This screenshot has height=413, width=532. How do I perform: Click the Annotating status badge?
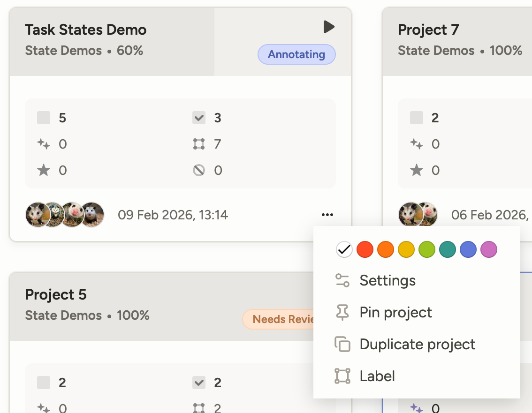coord(296,54)
